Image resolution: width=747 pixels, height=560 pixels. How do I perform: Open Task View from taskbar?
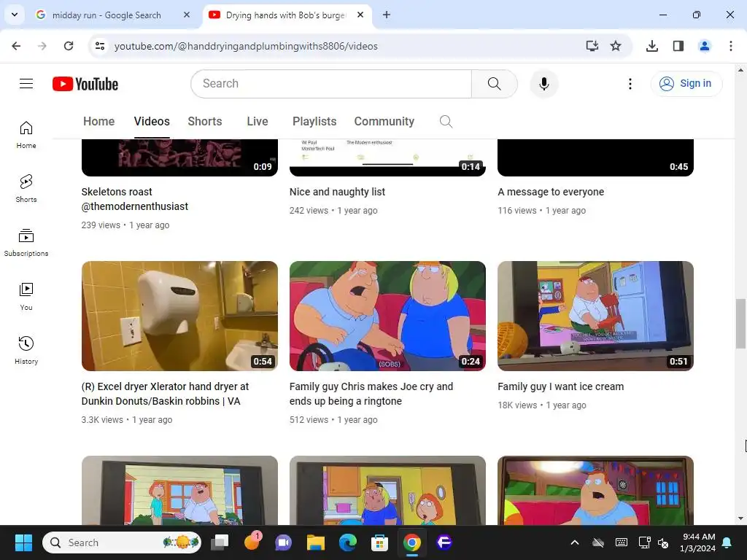(220, 542)
